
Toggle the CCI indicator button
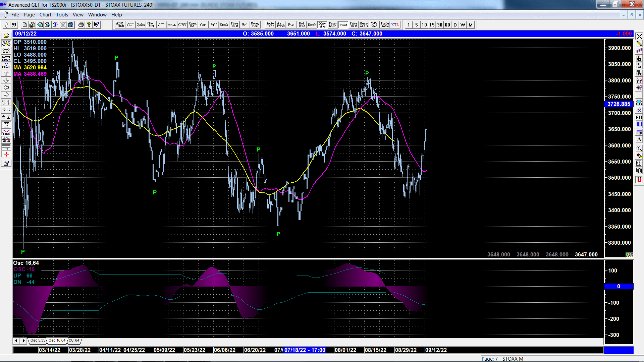click(130, 25)
